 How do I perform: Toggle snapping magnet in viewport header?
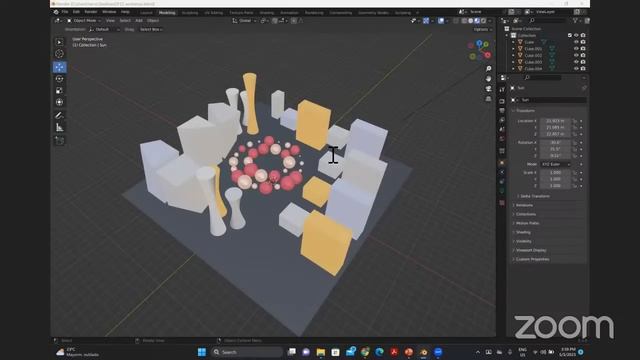pyautogui.click(x=275, y=20)
